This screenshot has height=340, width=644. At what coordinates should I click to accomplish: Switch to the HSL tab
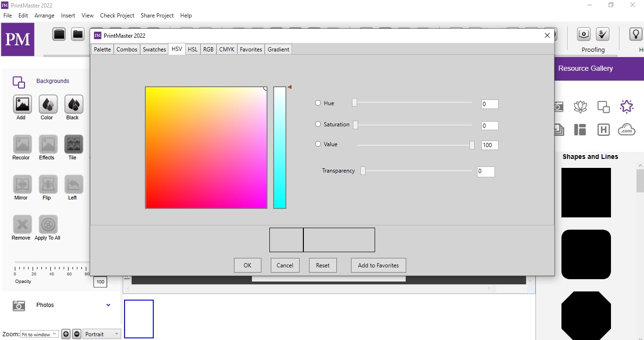tap(192, 49)
